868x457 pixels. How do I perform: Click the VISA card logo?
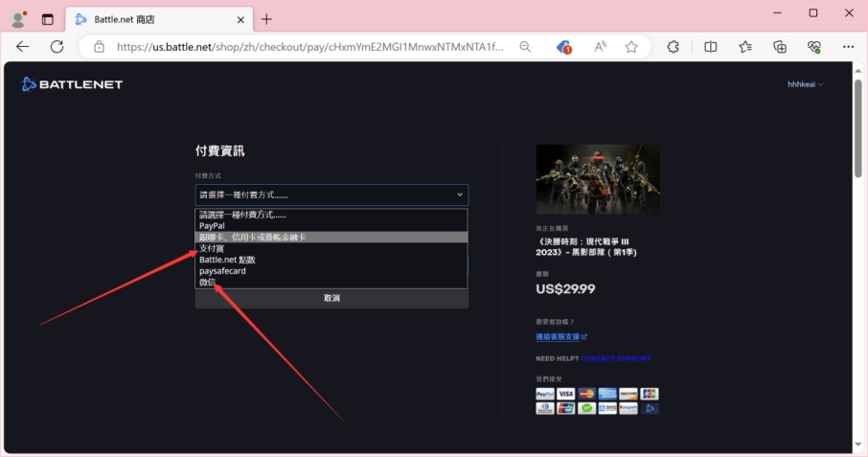tap(566, 394)
